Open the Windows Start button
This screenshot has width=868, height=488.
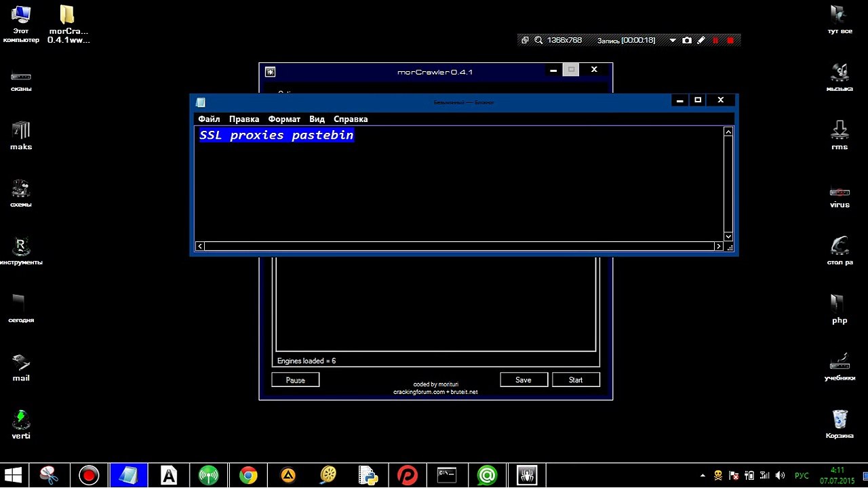(x=12, y=475)
